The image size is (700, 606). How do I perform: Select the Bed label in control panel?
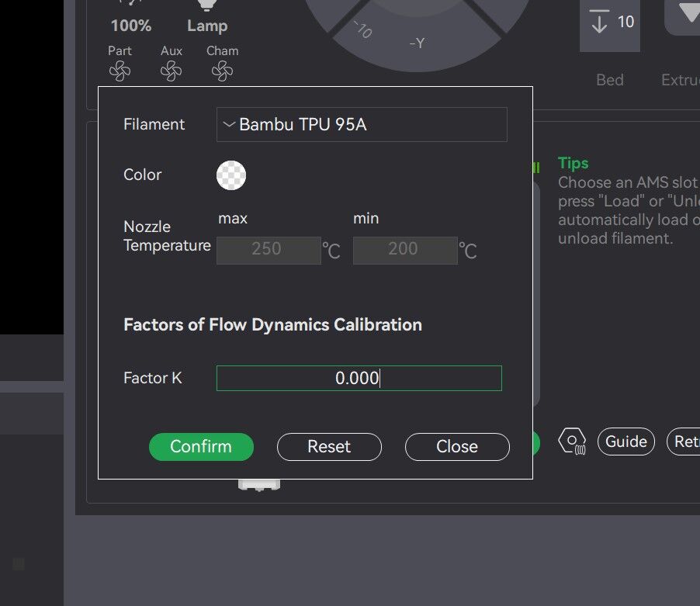[610, 80]
